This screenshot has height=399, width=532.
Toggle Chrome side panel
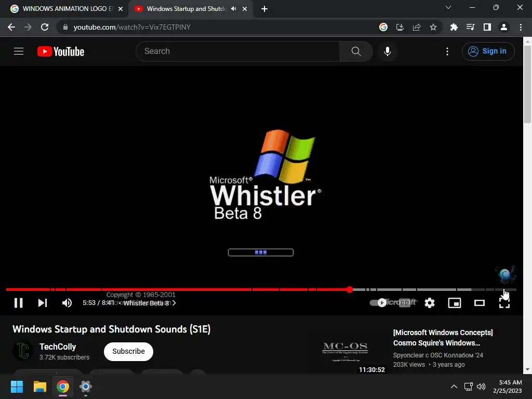tap(487, 27)
